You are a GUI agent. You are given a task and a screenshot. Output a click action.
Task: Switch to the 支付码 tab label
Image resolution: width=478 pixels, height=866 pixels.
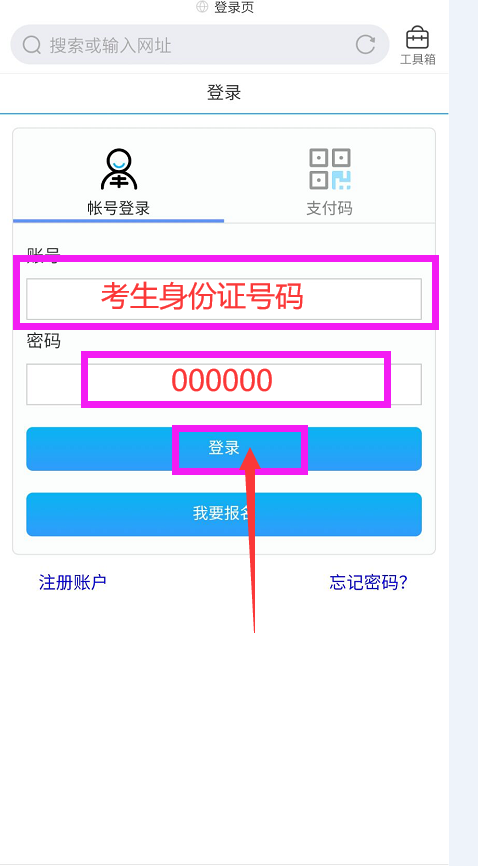point(329,208)
